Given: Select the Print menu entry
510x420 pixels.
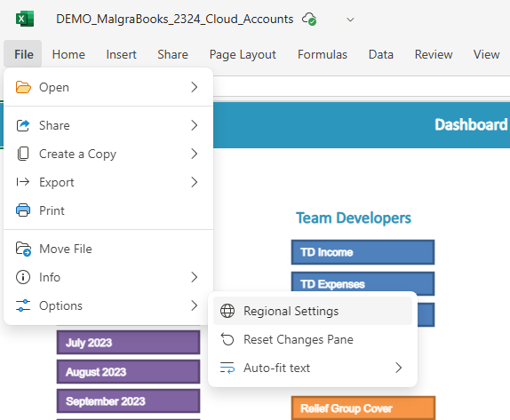Looking at the screenshot, I should coord(108,210).
